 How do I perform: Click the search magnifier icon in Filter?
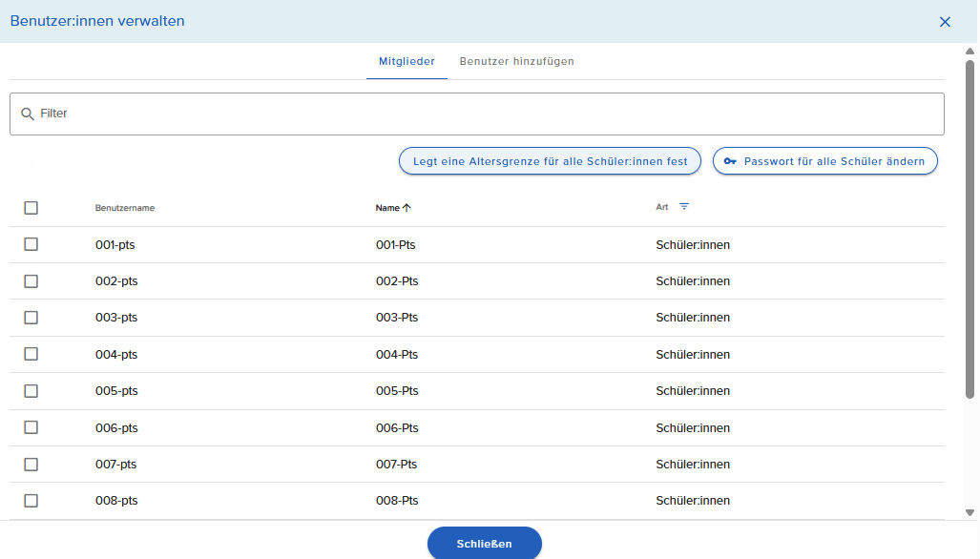(x=28, y=114)
